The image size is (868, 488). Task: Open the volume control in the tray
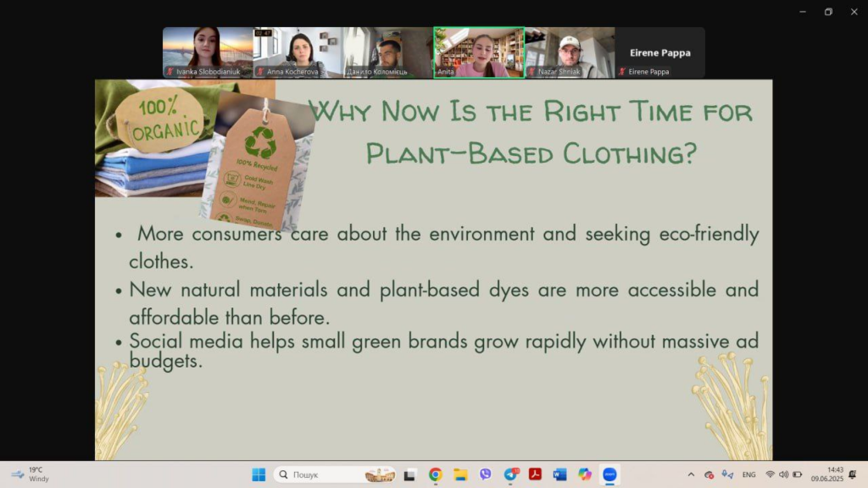(783, 474)
